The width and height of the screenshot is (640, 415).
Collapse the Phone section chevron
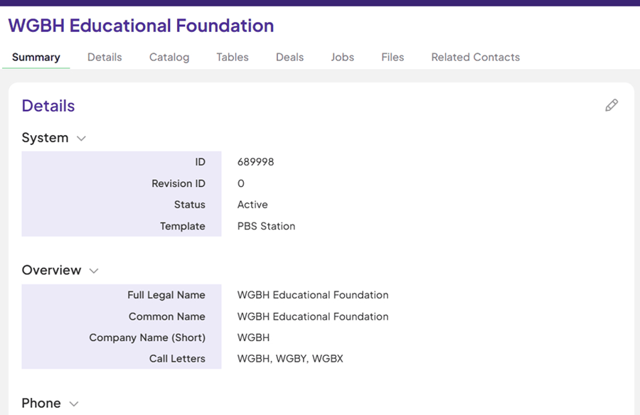click(74, 404)
